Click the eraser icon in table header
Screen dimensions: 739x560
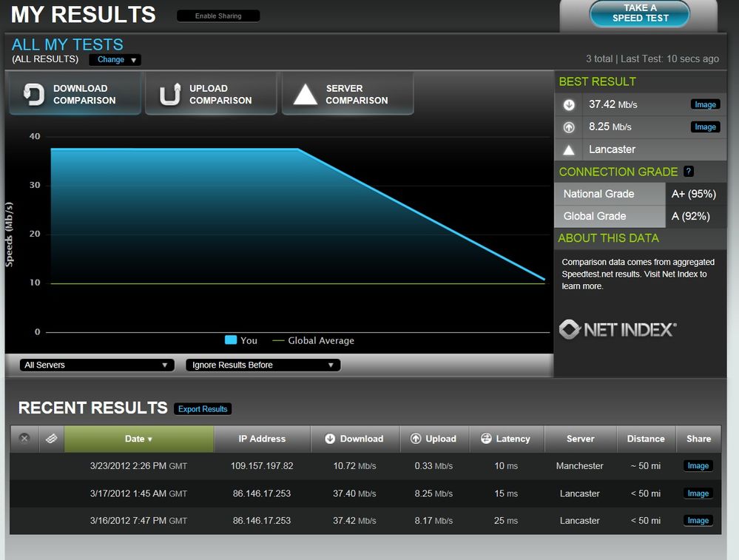(51, 439)
